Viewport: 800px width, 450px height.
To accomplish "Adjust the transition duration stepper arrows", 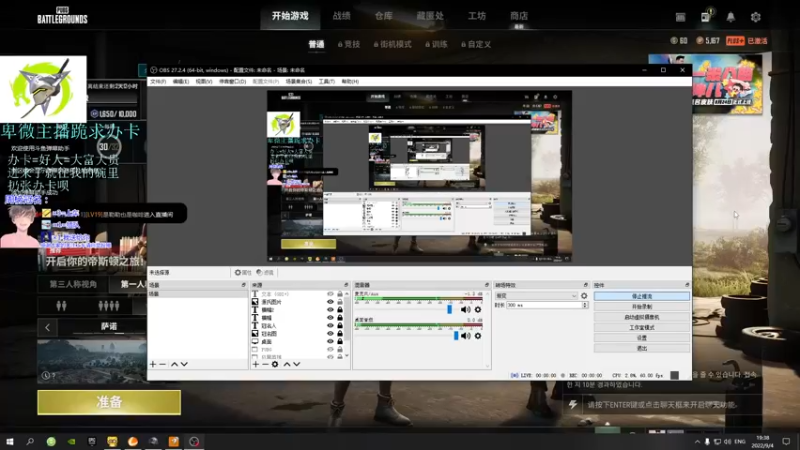I will click(x=585, y=305).
